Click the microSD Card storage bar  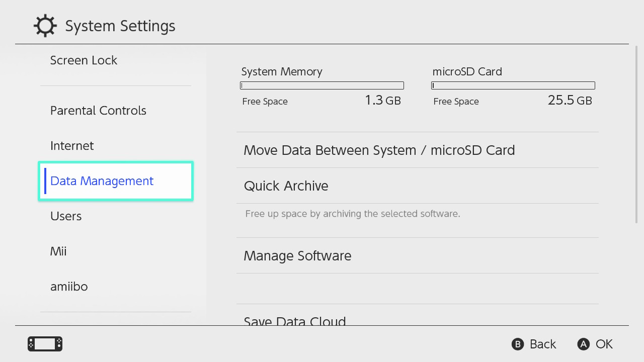pos(513,85)
